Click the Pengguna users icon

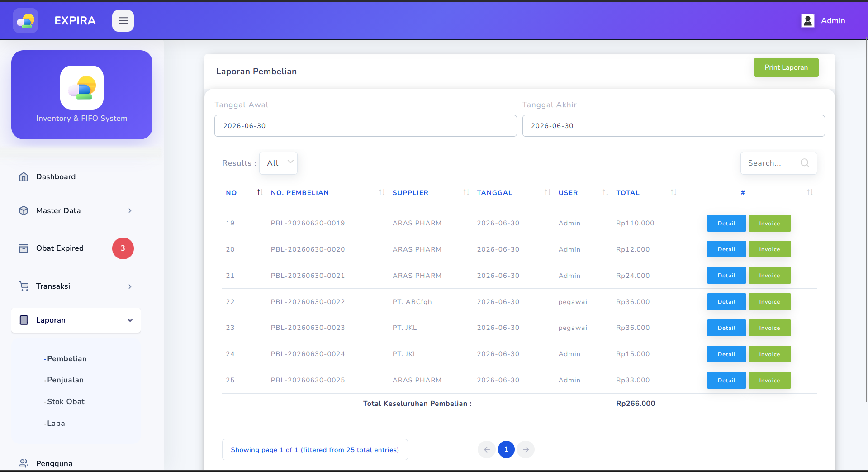pyautogui.click(x=24, y=463)
